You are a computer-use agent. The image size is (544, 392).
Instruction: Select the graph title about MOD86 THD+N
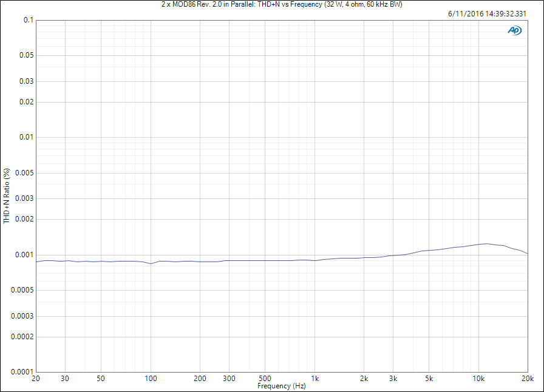282,4
